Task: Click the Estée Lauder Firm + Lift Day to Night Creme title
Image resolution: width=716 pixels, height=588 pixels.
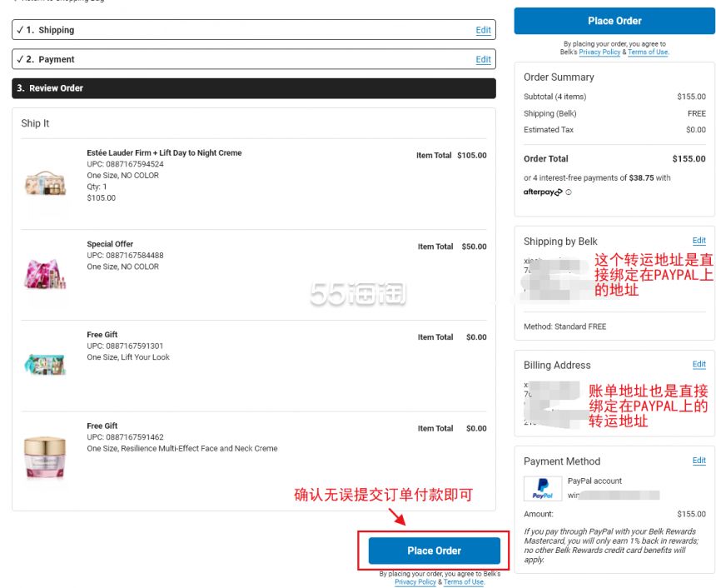Action: 164,153
